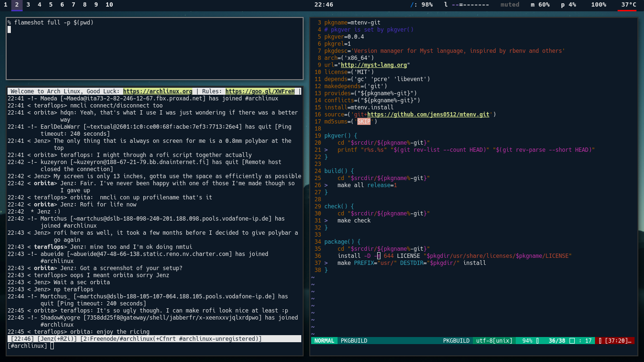Click the processor p 4% indicator

(569, 5)
